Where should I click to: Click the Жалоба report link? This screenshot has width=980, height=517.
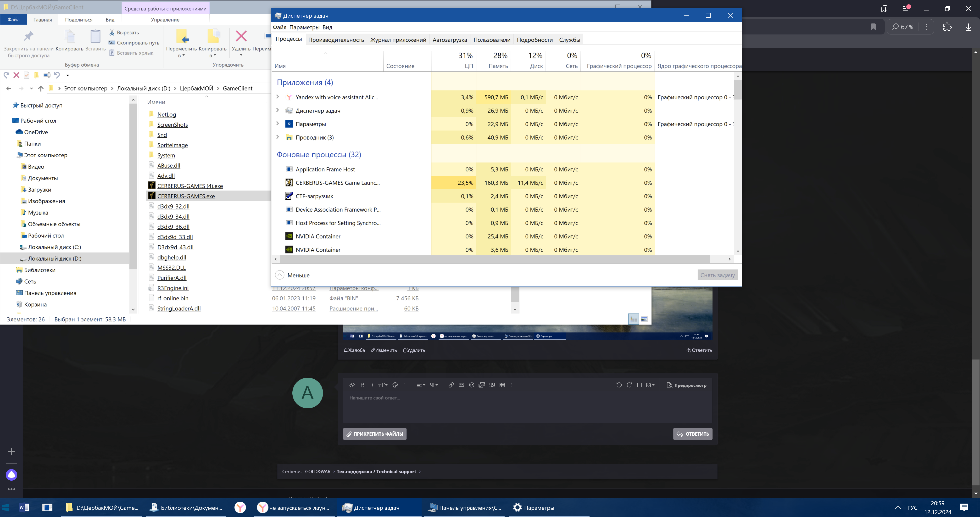pyautogui.click(x=354, y=350)
